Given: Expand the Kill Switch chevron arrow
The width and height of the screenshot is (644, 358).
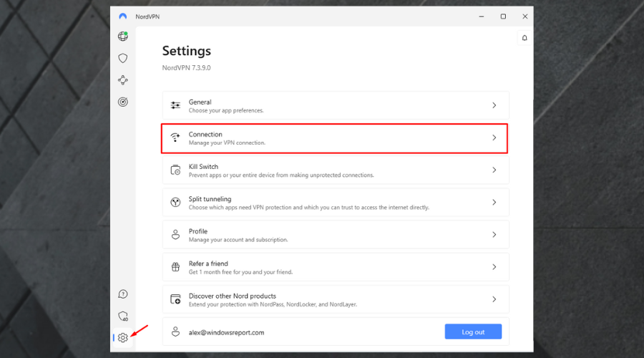Looking at the screenshot, I should 494,170.
